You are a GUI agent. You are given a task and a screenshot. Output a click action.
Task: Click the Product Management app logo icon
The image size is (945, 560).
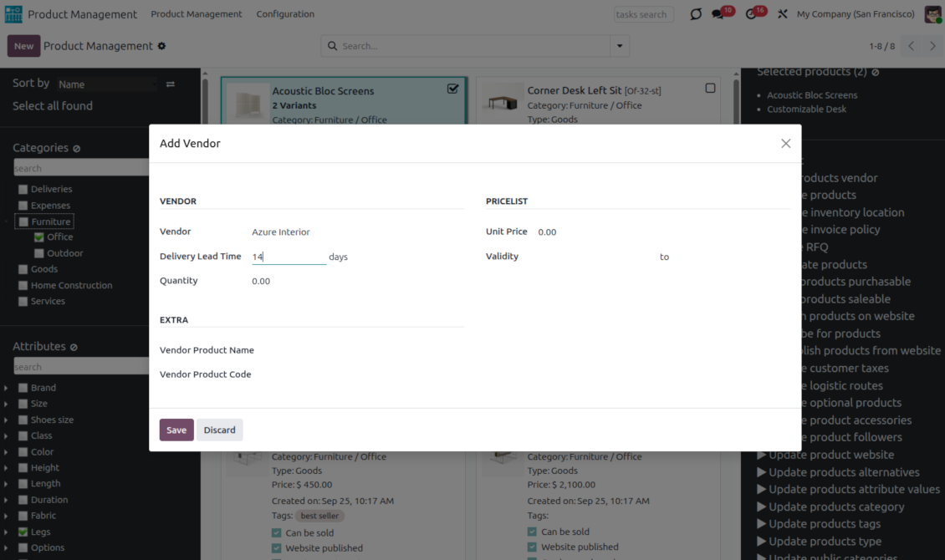point(14,14)
